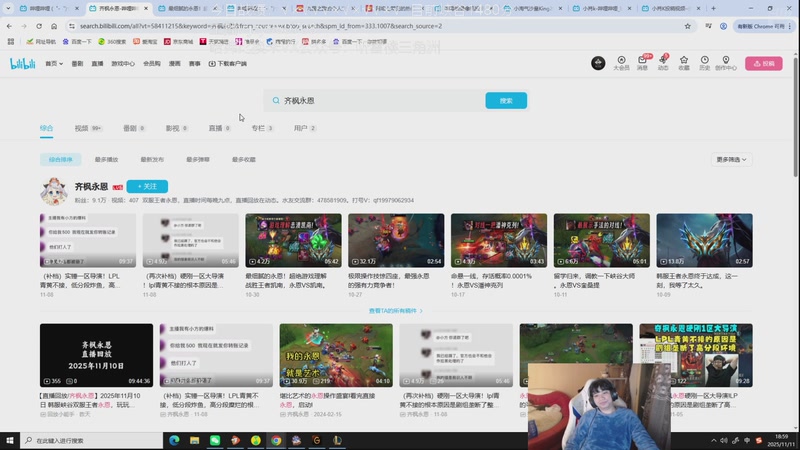Switch to the 视频 results tab
The height and width of the screenshot is (450, 800).
point(88,128)
